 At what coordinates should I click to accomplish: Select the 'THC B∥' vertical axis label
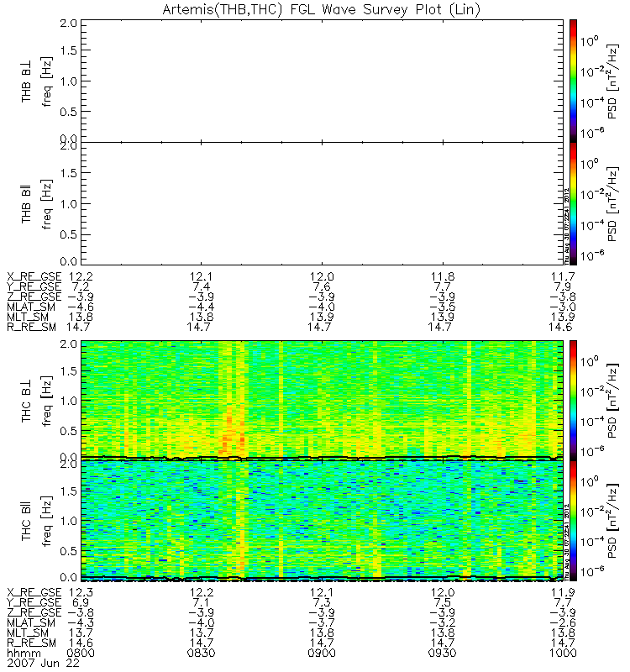[26, 522]
